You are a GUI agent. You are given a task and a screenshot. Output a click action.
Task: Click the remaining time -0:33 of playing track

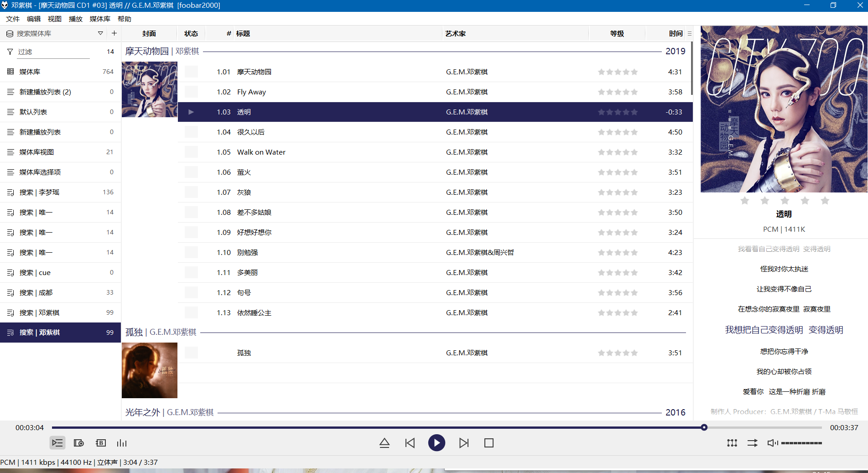[674, 112]
